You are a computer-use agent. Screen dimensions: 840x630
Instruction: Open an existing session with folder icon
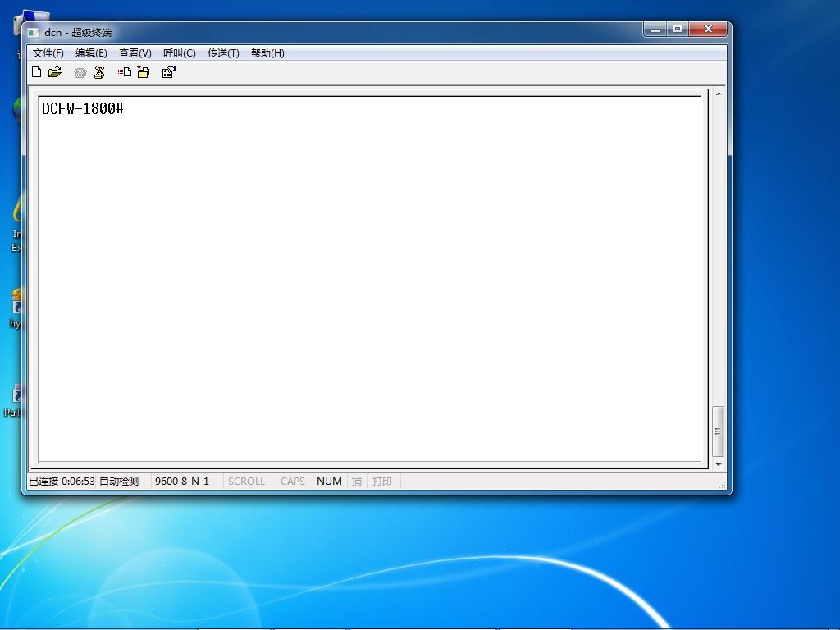55,72
